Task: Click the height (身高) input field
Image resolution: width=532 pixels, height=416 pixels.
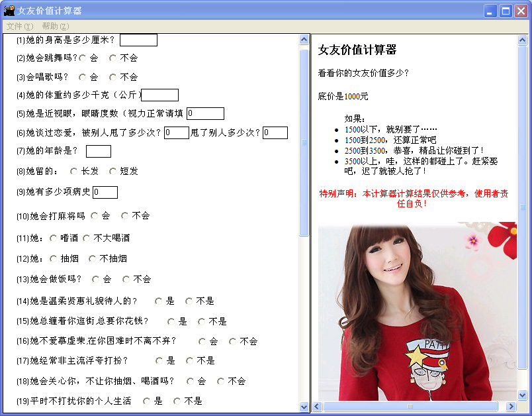Action: [138, 40]
